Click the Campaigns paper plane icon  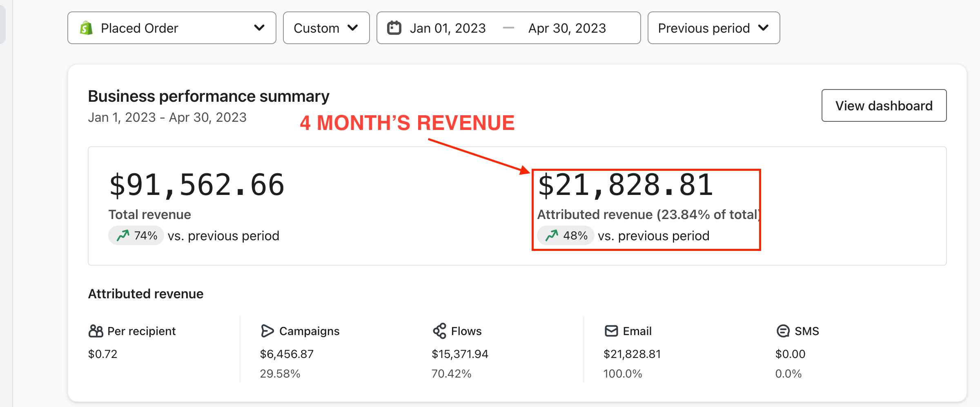[x=267, y=331]
